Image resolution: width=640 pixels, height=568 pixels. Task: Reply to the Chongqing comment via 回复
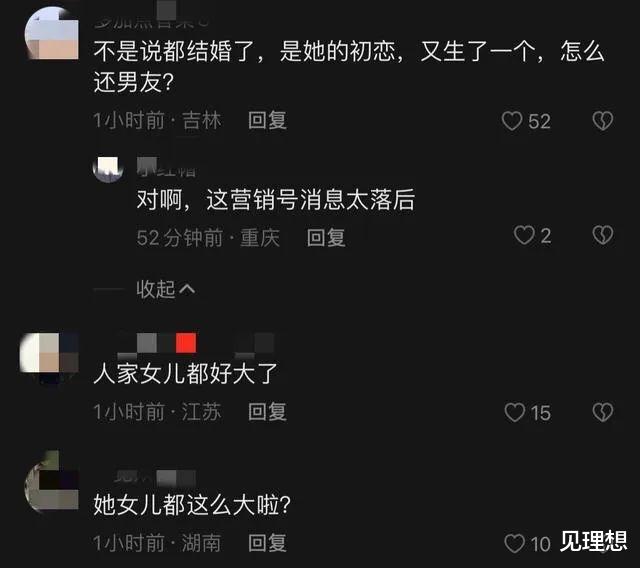(326, 237)
